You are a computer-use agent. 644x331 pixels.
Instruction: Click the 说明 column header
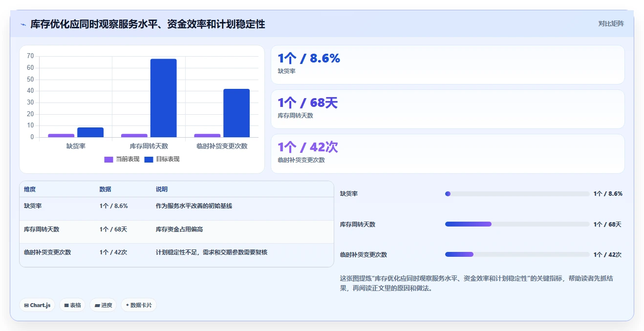tap(162, 189)
